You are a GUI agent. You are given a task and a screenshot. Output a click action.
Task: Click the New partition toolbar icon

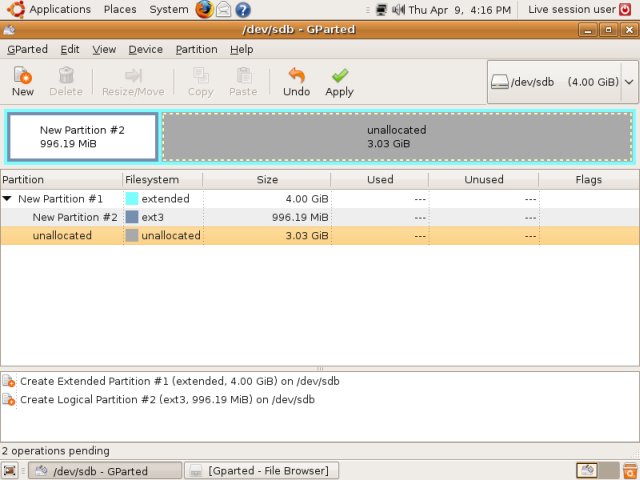(22, 76)
